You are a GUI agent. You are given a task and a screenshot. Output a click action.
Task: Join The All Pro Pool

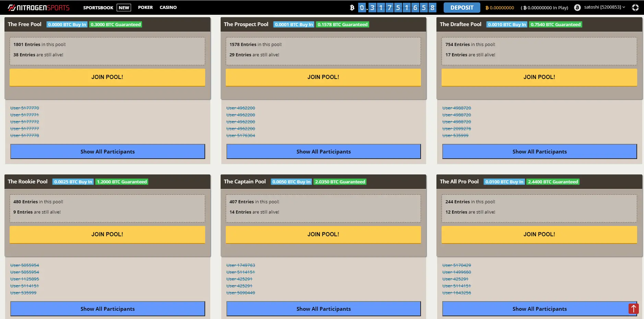point(539,235)
